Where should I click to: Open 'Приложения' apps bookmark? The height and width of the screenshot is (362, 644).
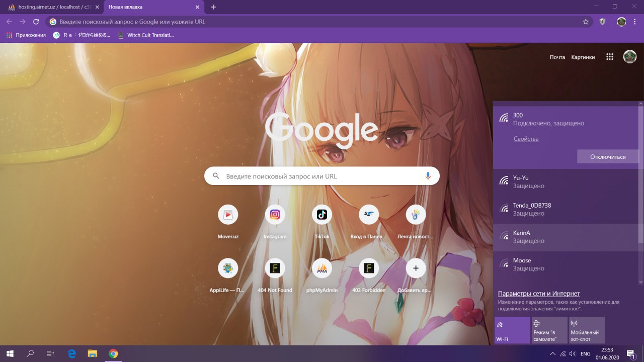tap(26, 35)
